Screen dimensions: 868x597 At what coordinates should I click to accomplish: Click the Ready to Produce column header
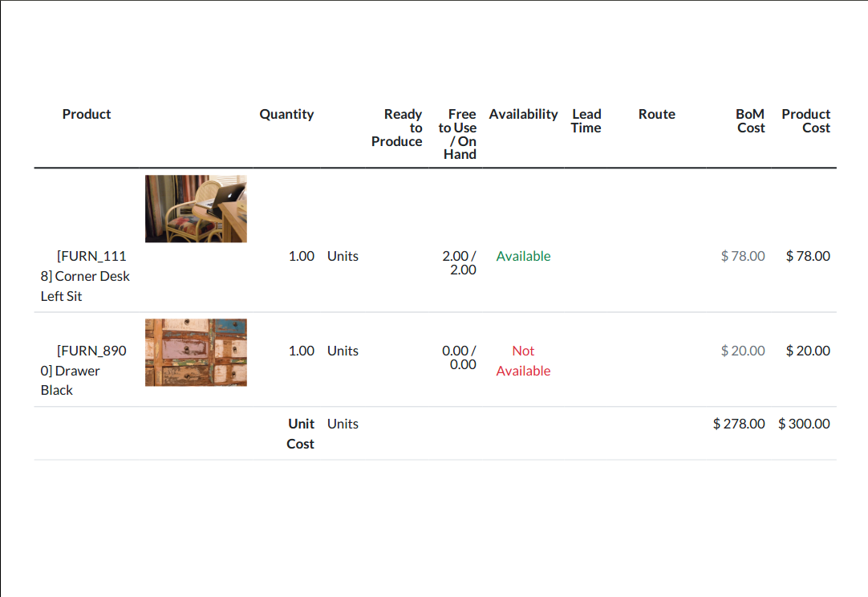[397, 128]
